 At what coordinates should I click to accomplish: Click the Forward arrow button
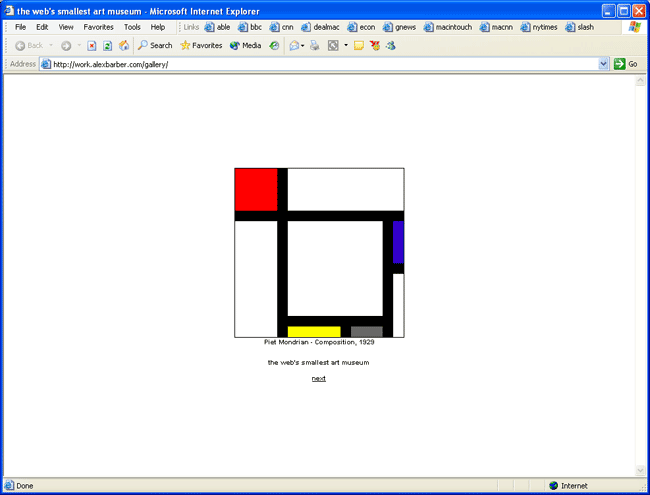tap(66, 46)
